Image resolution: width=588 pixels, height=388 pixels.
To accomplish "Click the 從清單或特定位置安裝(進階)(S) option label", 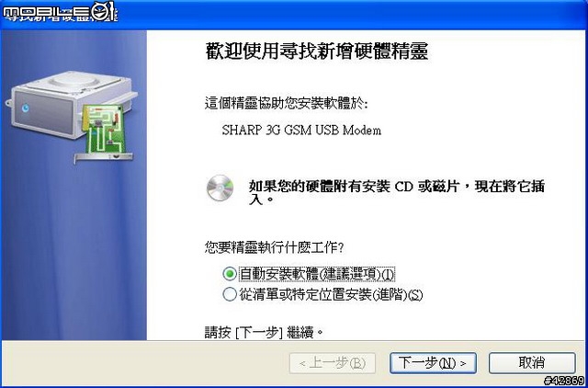I will 331,295.
